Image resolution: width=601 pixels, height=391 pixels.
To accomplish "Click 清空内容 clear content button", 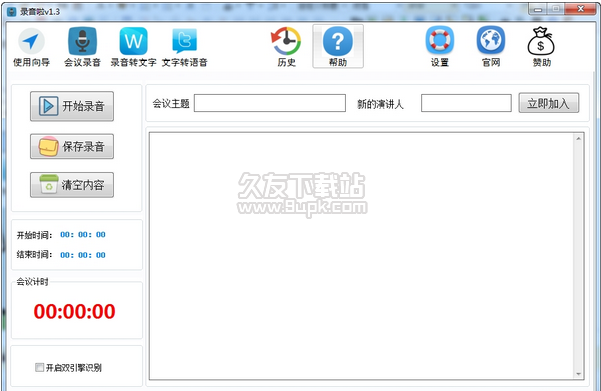I will 72,185.
